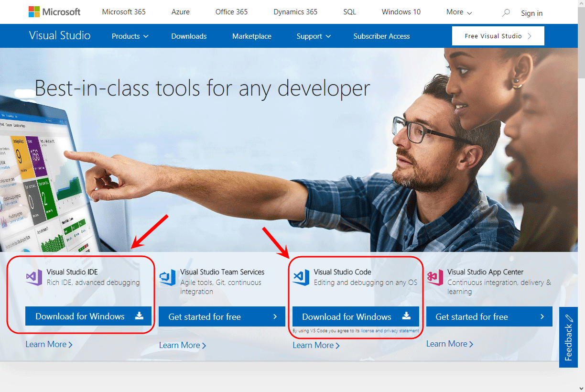Click the Visual Studio Team Services logo
Image resolution: width=585 pixels, height=392 pixels.
pyautogui.click(x=168, y=277)
